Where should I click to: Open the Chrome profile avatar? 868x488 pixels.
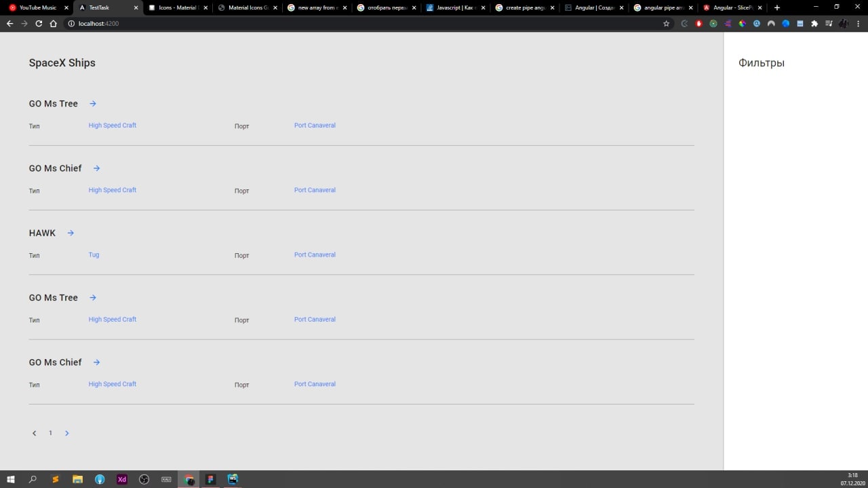(x=844, y=23)
